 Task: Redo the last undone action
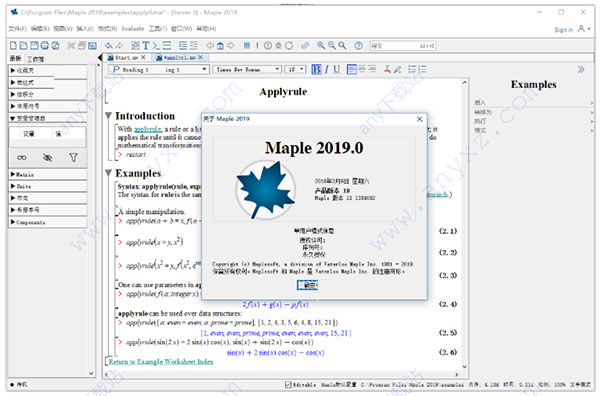pyautogui.click(x=119, y=46)
